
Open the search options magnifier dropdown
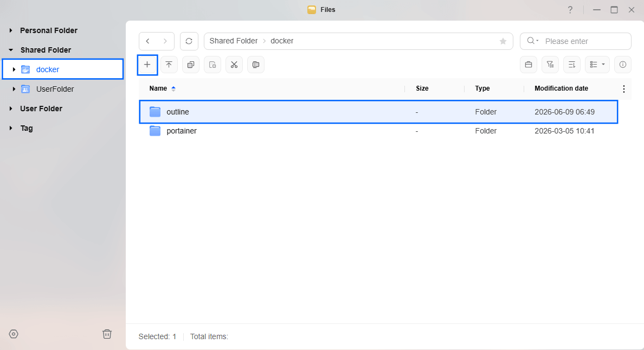point(533,41)
